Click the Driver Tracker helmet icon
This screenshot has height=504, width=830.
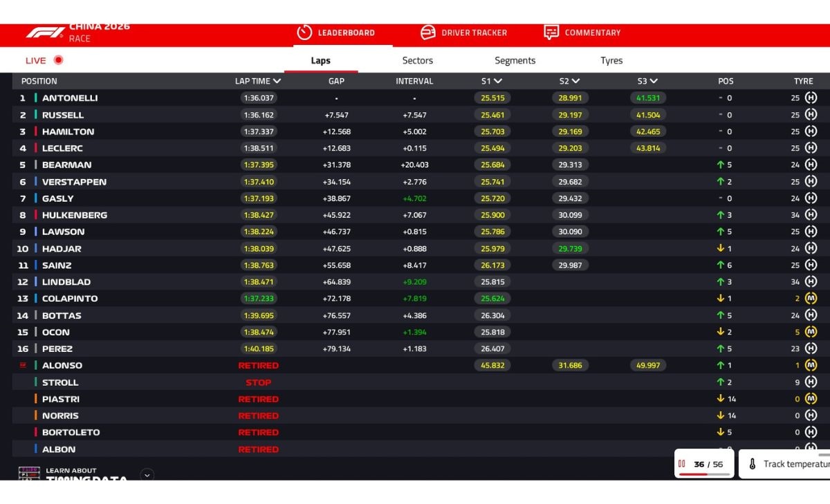pos(428,32)
